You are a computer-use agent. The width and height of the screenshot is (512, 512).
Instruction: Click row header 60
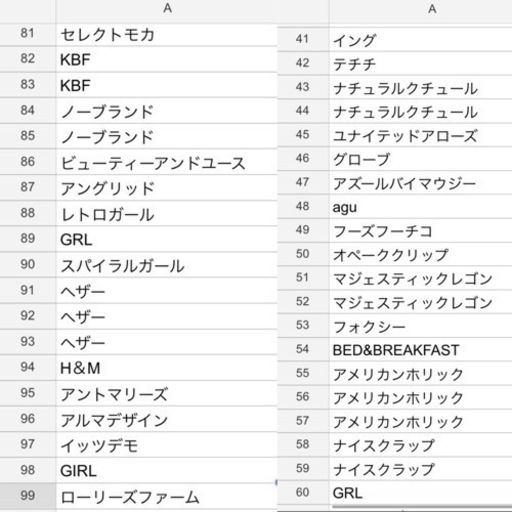(x=303, y=493)
